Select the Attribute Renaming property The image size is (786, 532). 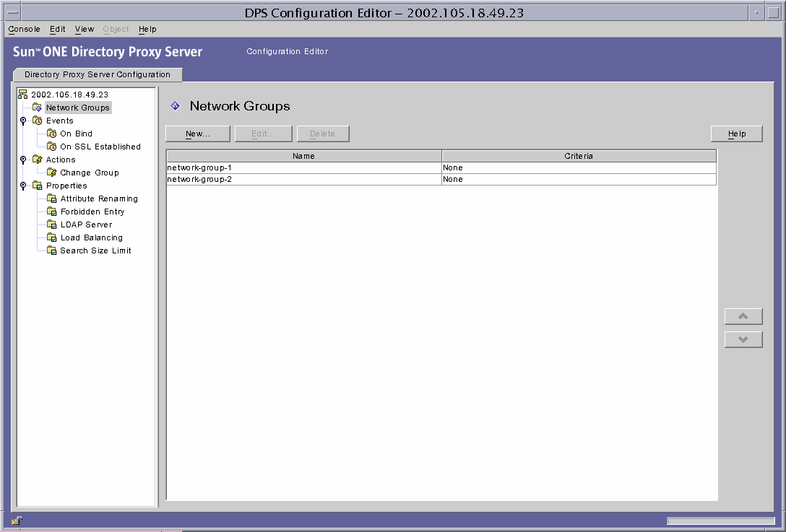pyautogui.click(x=98, y=199)
